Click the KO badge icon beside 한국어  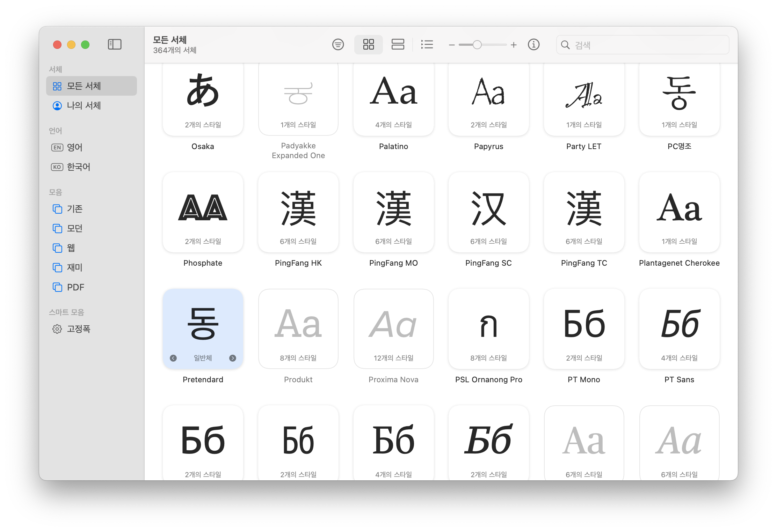(x=57, y=167)
